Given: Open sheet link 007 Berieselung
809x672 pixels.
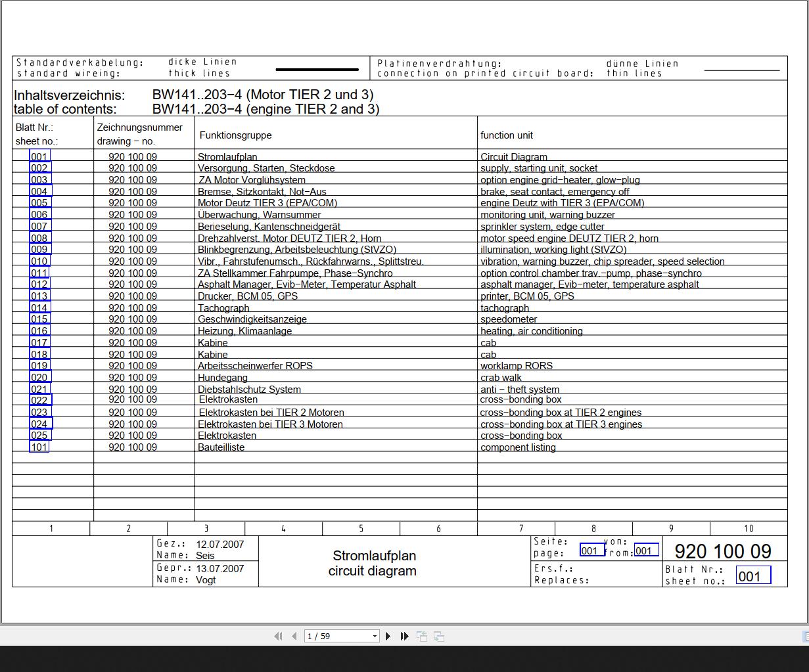Looking at the screenshot, I should coord(39,226).
